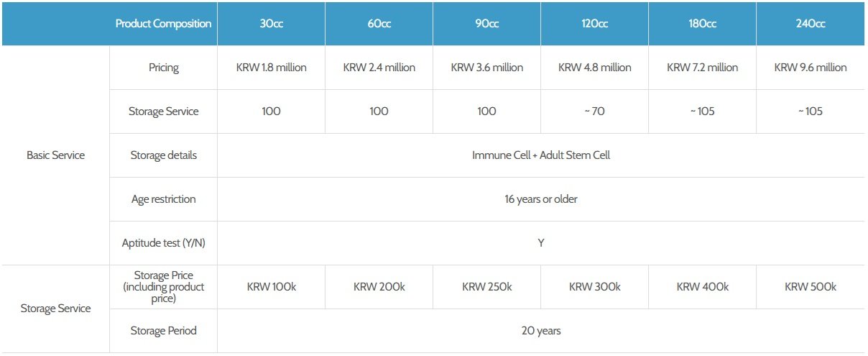Select the Storage Service section label
Screen dimensions: 868x356
coord(55,309)
